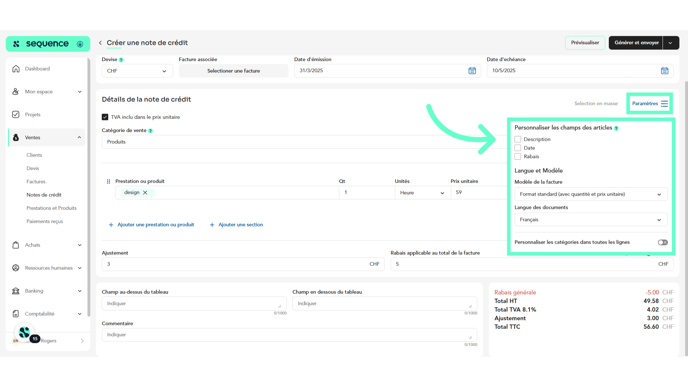Click the Paramètres text button

tap(645, 104)
